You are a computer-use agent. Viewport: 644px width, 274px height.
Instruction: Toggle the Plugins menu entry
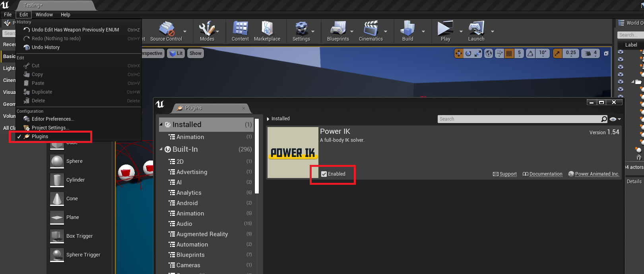pos(40,137)
